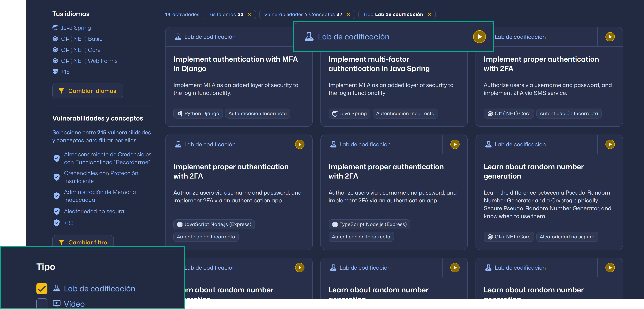
Task: Select the Python Django tag
Action: [198, 114]
